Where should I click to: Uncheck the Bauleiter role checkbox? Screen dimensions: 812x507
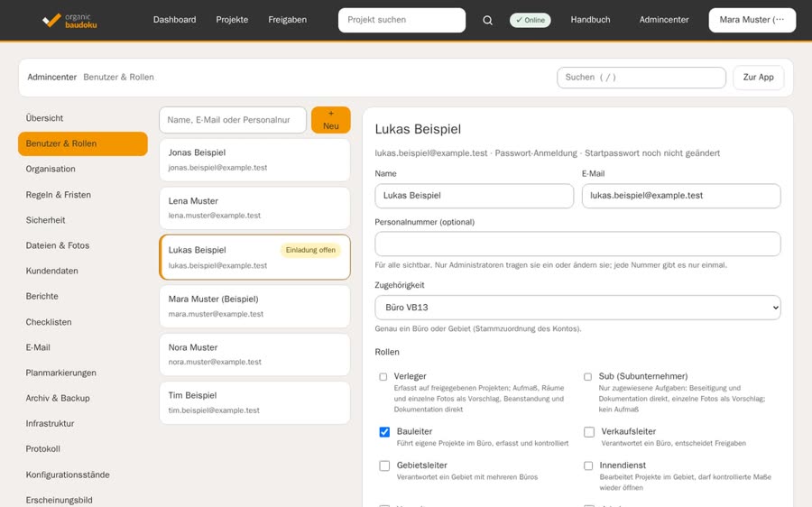pos(384,432)
